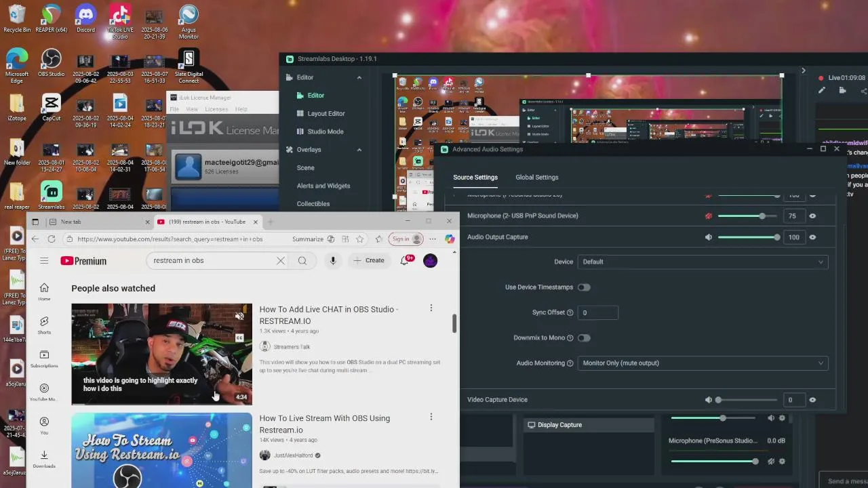
Task: Open the How To Live Stream With OBS title
Action: (x=325, y=424)
